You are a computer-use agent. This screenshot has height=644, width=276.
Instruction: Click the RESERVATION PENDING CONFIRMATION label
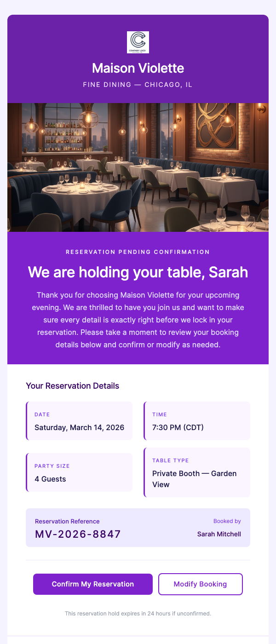pyautogui.click(x=138, y=252)
